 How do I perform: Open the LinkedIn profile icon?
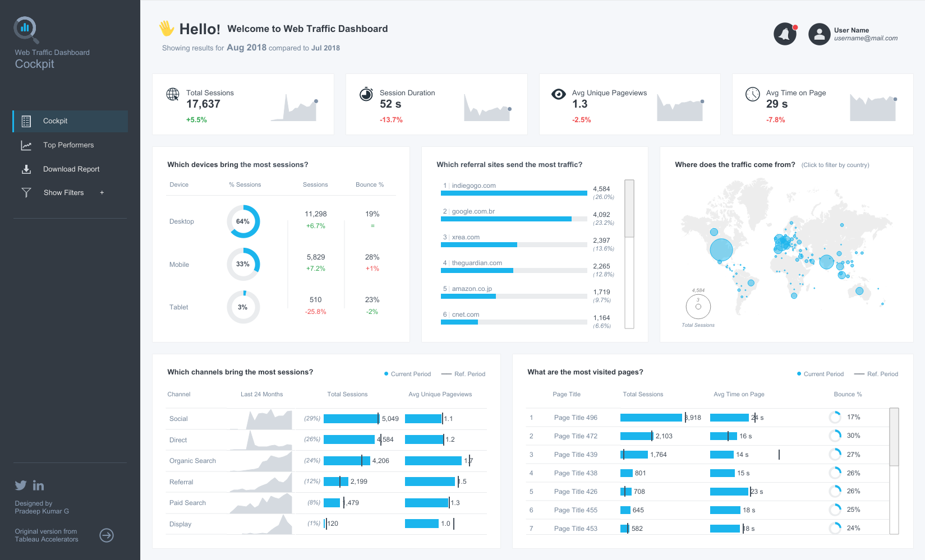coord(38,485)
